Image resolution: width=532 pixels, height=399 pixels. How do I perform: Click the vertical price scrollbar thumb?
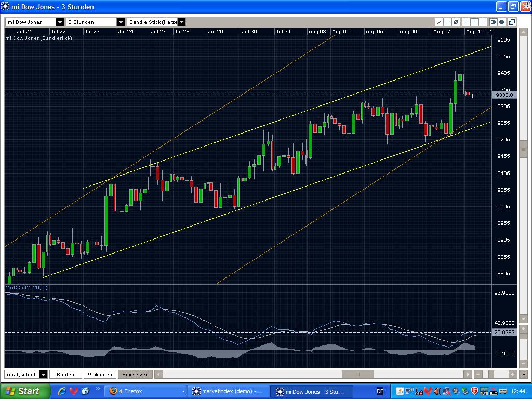(523, 149)
